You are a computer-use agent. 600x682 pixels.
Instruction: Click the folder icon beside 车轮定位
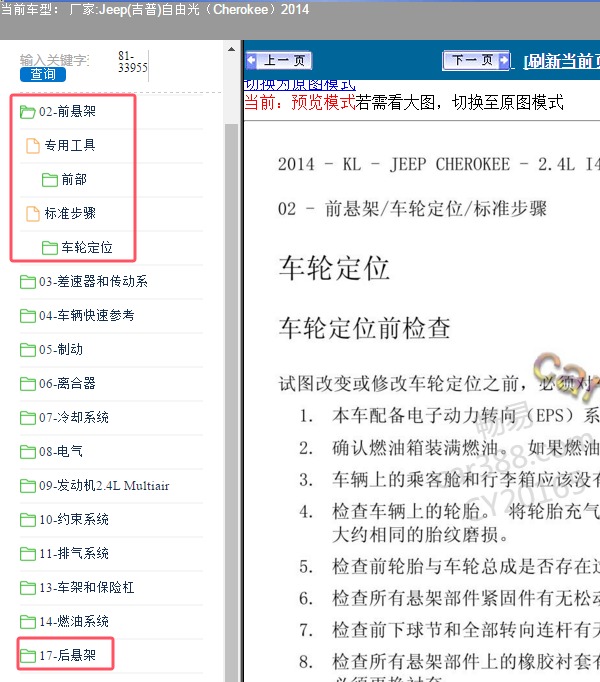50,248
